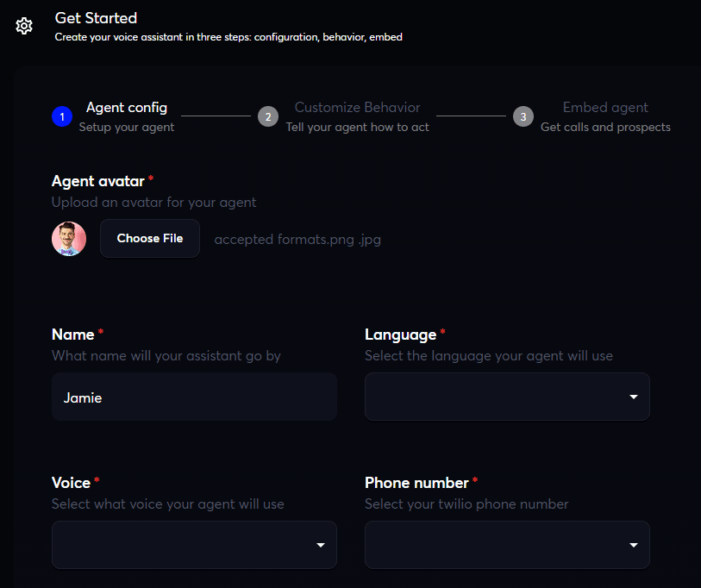Screen dimensions: 701x588
Task: Jump to the Embed agent step
Action: [x=605, y=108]
